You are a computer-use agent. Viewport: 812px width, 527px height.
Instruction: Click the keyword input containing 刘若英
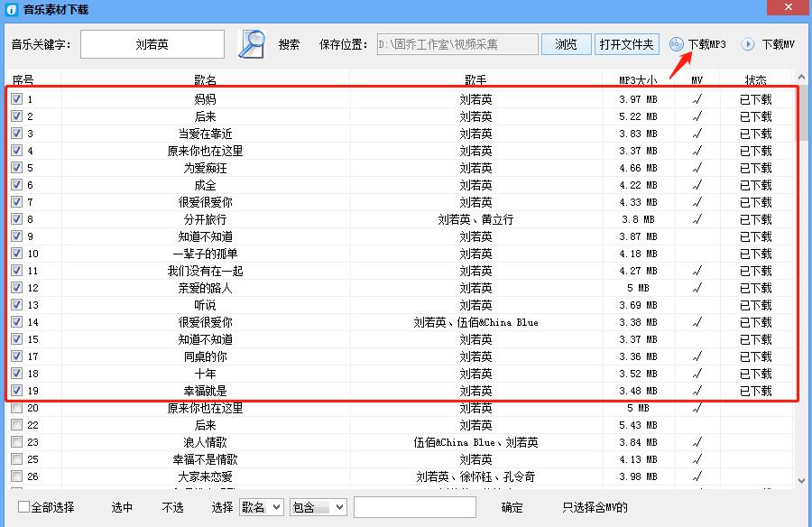pyautogui.click(x=152, y=42)
